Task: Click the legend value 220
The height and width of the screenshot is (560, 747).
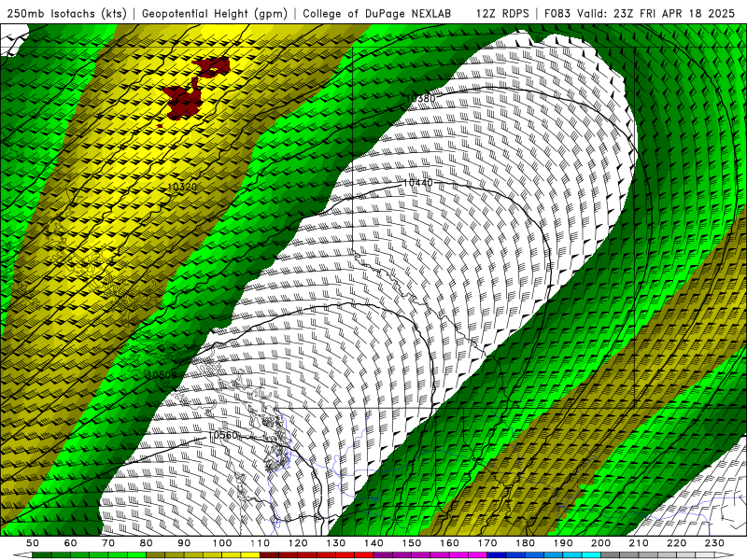Action: [x=677, y=543]
